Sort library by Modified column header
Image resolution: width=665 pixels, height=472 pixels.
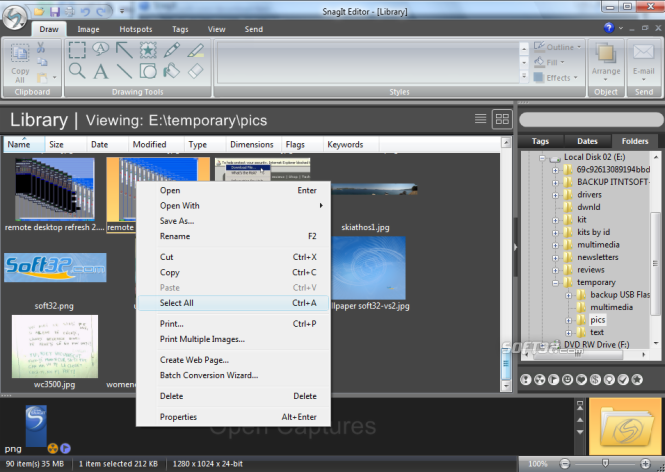click(x=156, y=145)
